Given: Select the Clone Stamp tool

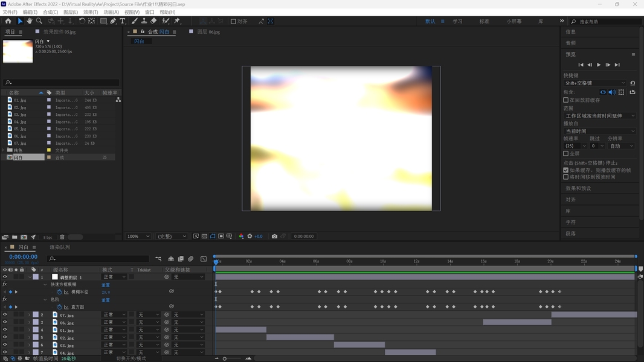Looking at the screenshot, I should 144,21.
